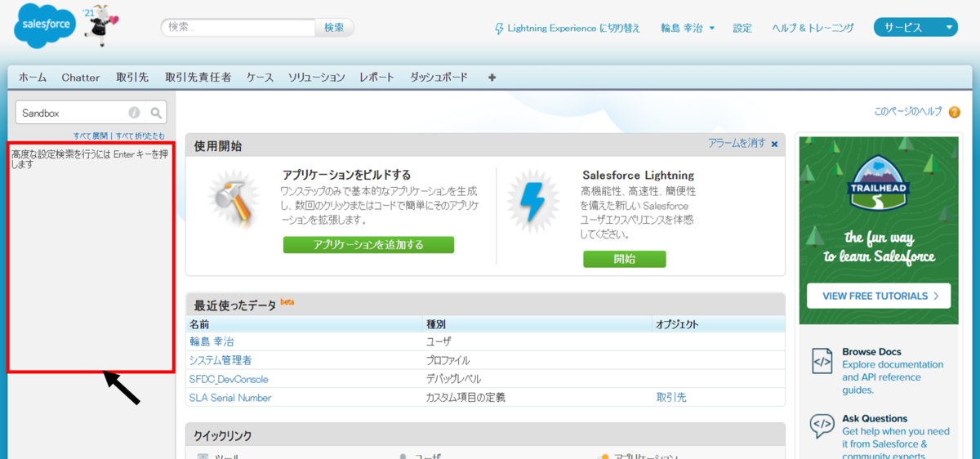980x459 pixels.
Task: Click すべて折りたたむ link
Action: click(140, 136)
